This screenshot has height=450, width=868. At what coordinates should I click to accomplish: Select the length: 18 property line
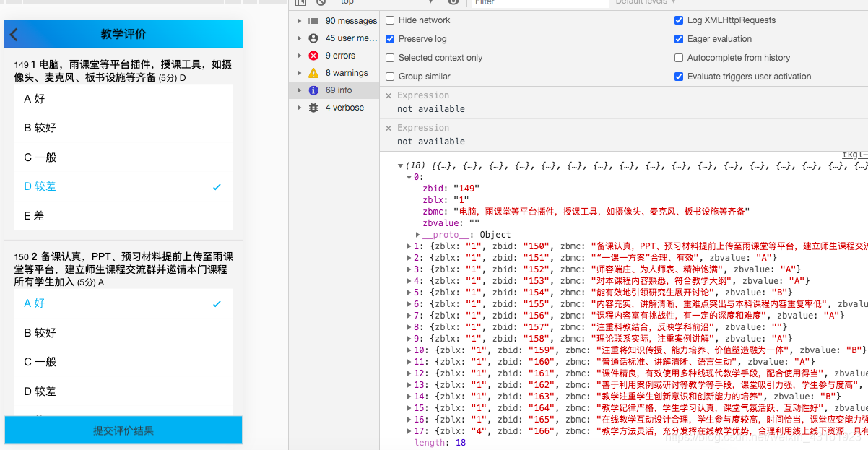[x=440, y=443]
